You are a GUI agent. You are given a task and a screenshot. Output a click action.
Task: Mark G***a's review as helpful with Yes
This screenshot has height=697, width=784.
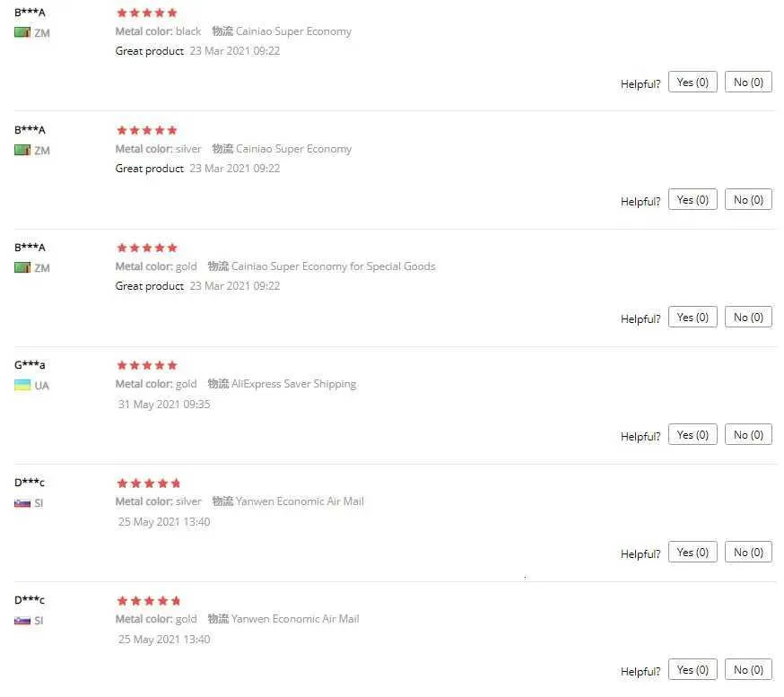pyautogui.click(x=692, y=435)
